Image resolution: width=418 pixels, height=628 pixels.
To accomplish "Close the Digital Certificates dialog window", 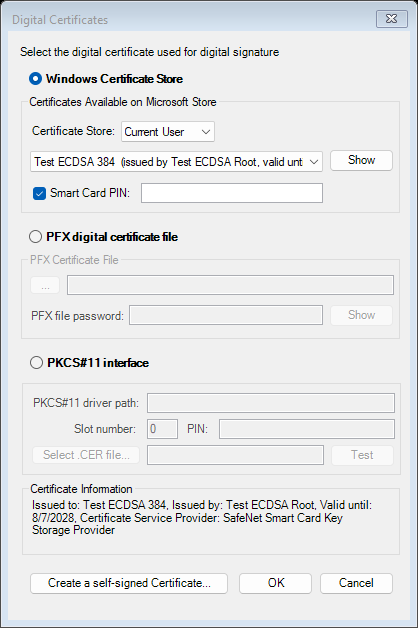I will coord(392,19).
